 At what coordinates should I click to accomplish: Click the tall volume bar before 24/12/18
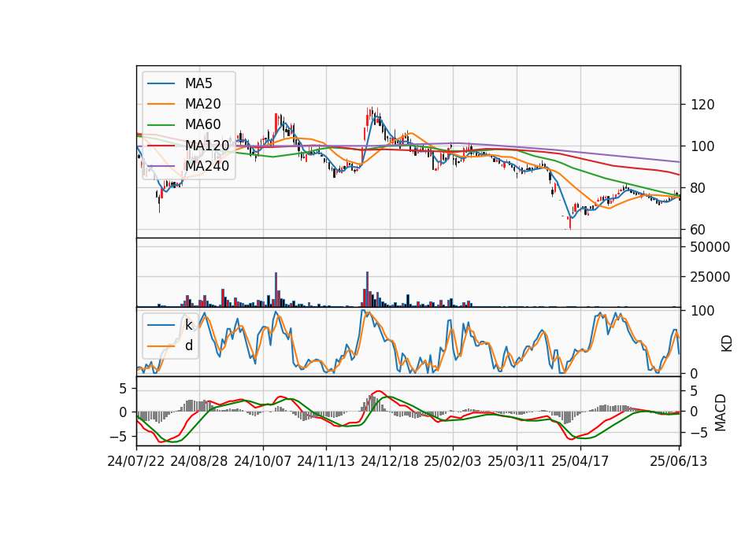coord(368,289)
